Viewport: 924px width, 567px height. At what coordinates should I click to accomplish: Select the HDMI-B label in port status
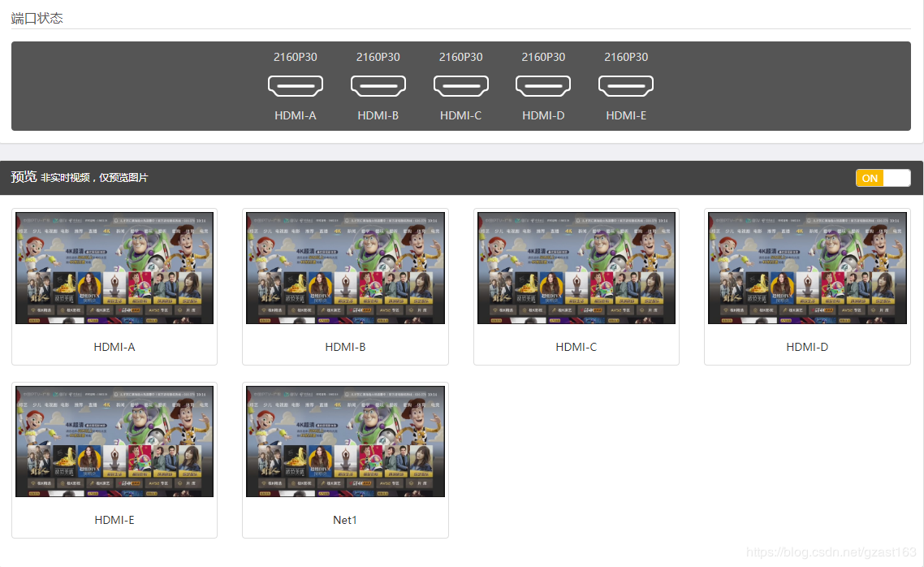click(x=378, y=115)
